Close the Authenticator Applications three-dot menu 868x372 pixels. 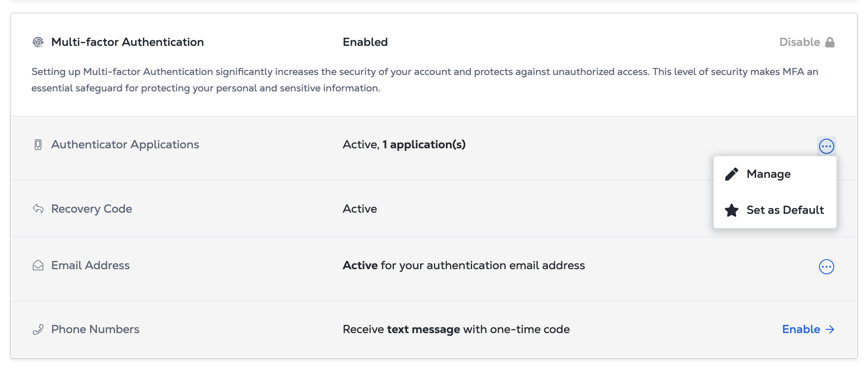(x=827, y=146)
